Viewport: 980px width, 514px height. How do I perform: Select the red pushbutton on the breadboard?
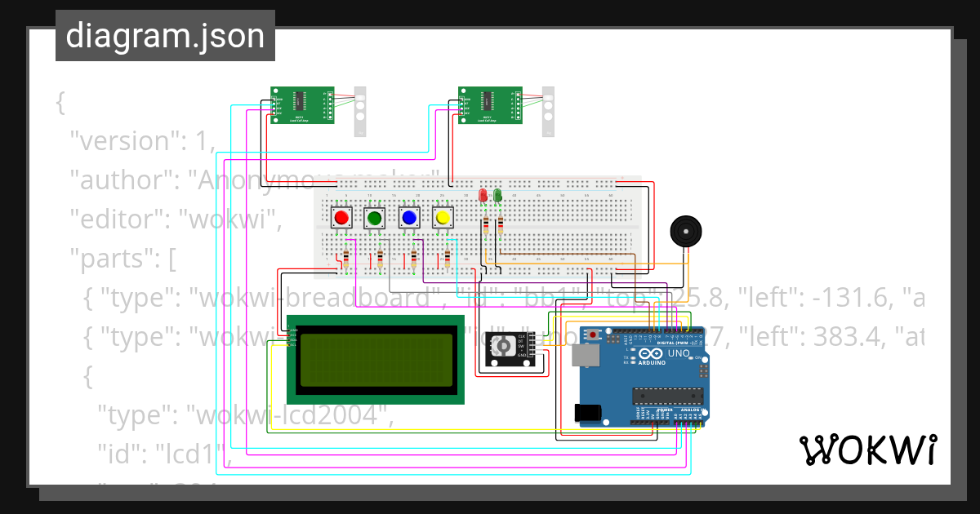[x=341, y=217]
